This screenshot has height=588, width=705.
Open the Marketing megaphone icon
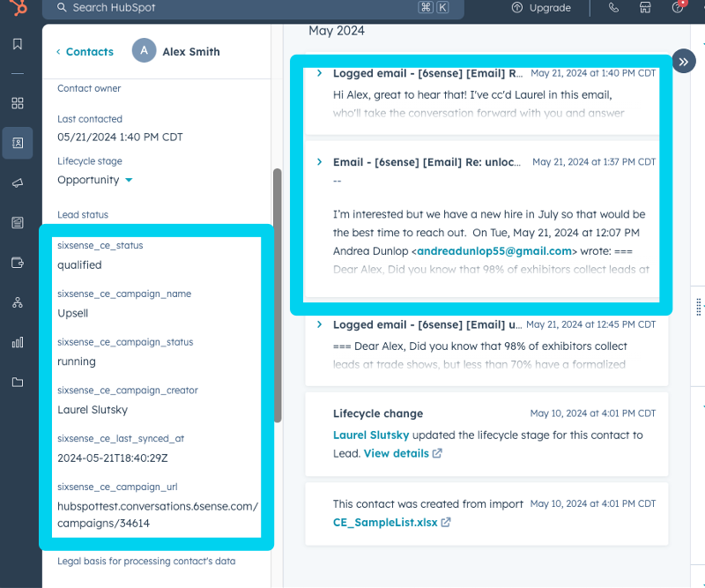tap(18, 183)
